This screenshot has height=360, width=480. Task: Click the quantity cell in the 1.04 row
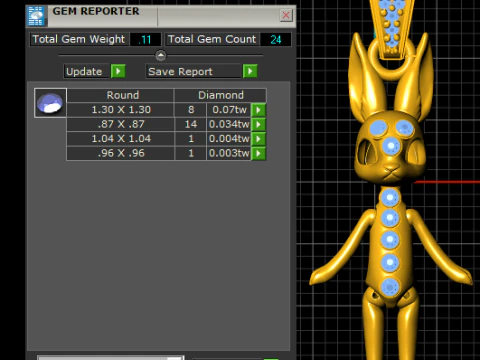point(191,139)
